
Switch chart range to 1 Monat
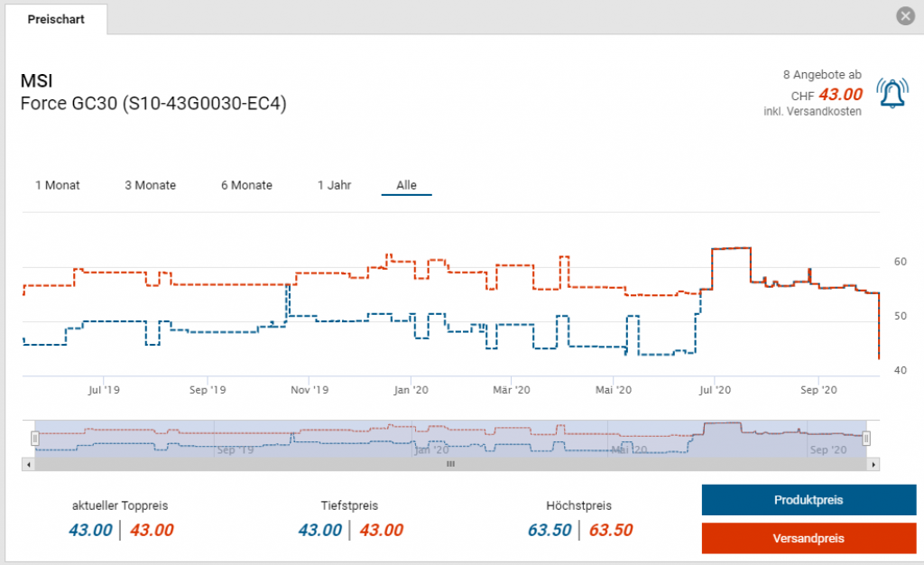click(x=58, y=185)
